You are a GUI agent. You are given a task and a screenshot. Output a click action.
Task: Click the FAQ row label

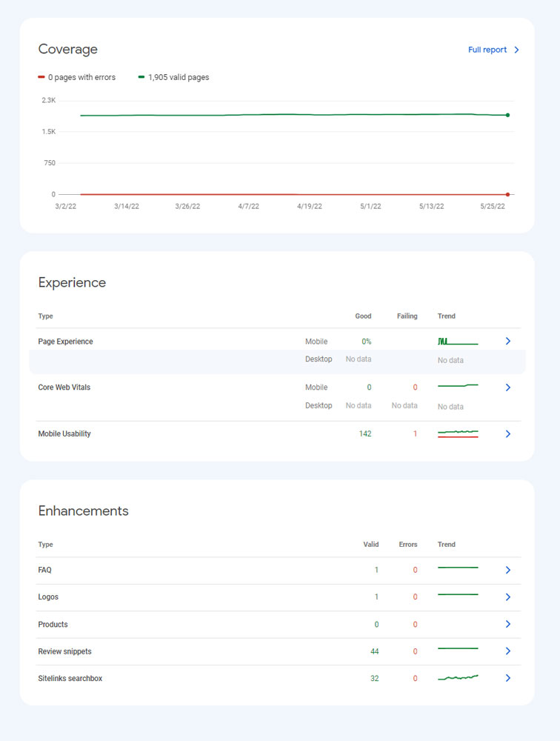[x=44, y=570]
